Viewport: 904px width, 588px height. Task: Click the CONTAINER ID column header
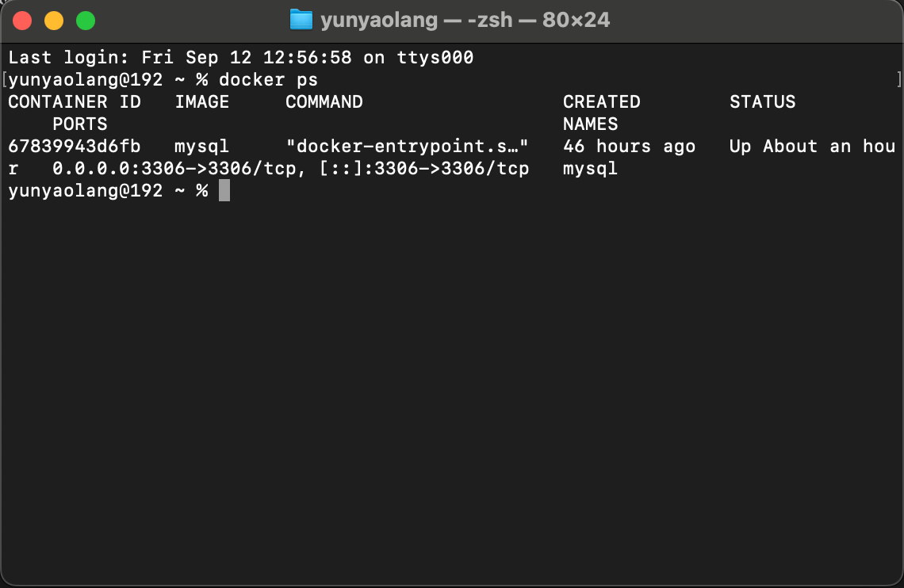pos(75,101)
